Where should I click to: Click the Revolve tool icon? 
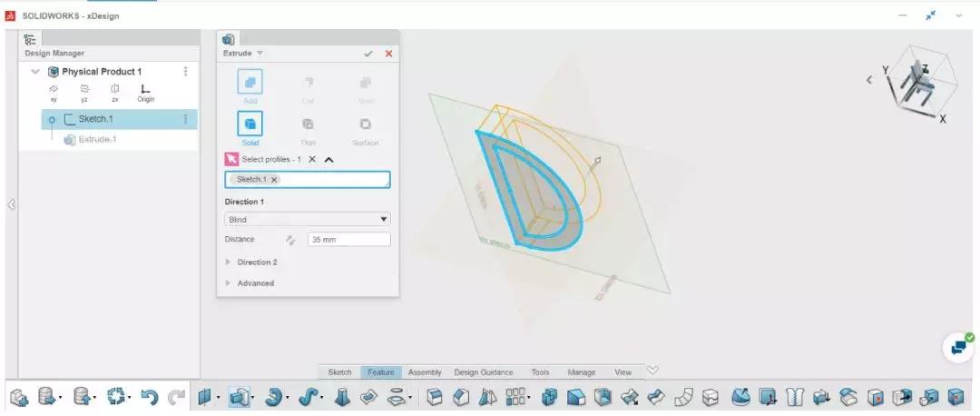(x=273, y=397)
